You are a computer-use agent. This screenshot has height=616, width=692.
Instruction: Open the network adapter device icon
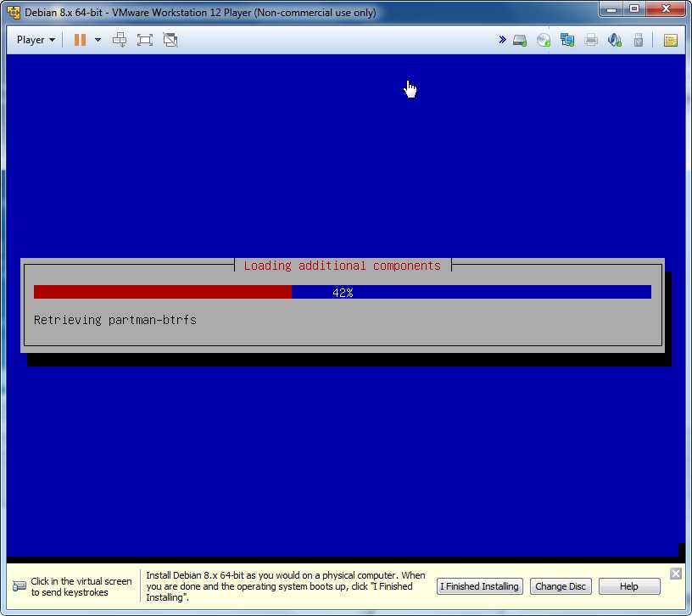(x=567, y=40)
